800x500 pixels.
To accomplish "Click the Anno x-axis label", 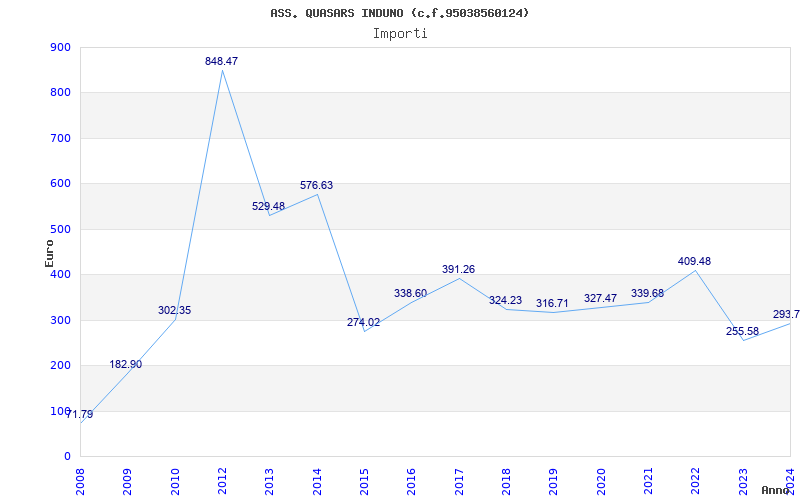I will [775, 490].
